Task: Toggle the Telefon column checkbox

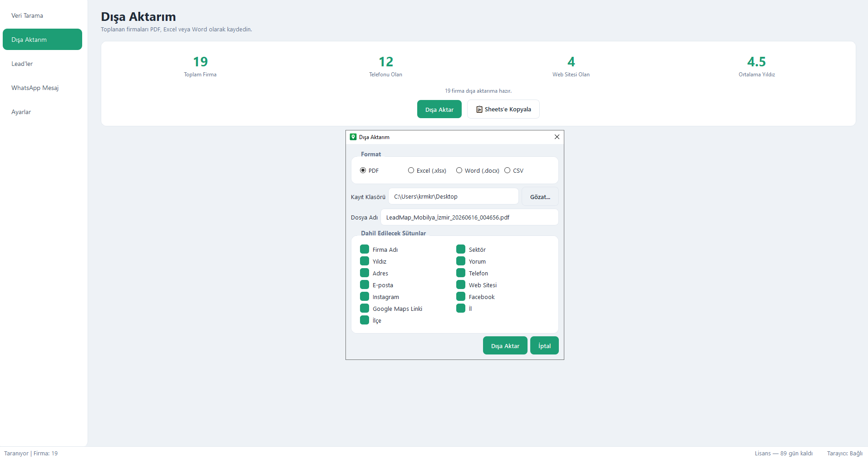Action: point(461,273)
